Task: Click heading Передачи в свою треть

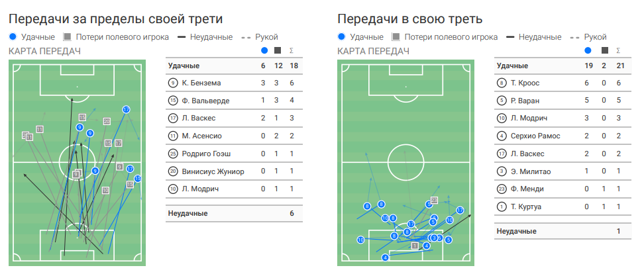Action: click(x=409, y=19)
